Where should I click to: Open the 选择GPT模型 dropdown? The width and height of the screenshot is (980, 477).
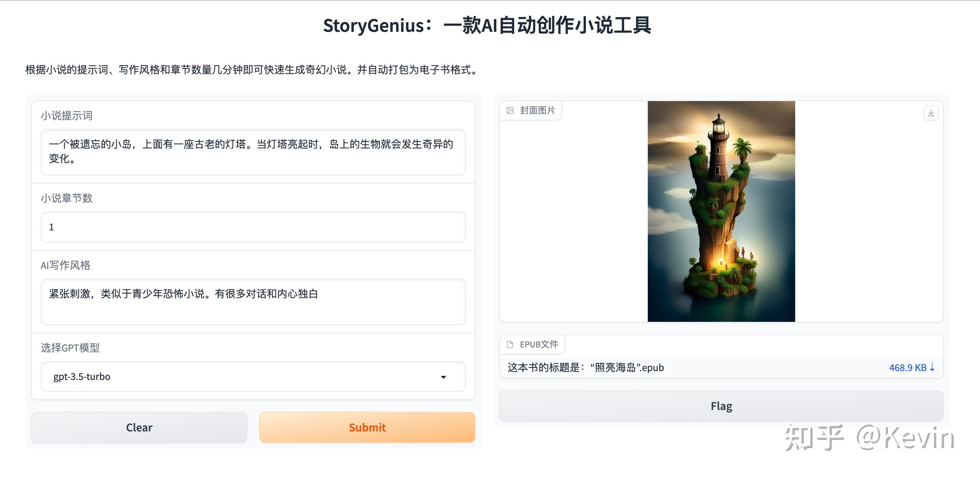[253, 377]
